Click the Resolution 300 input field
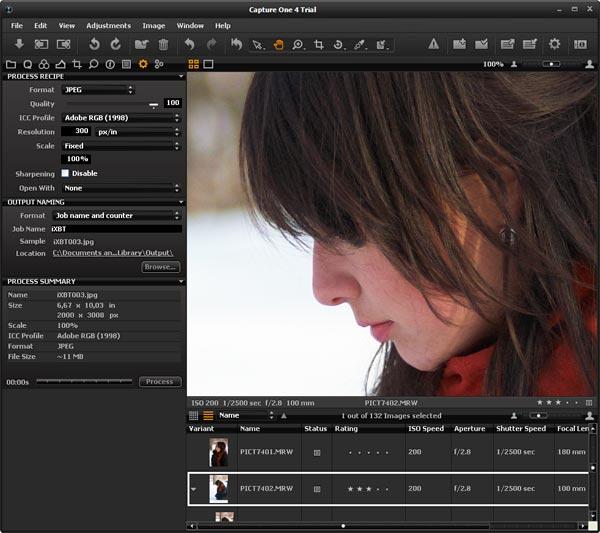Screen dimensions: 600x533 point(76,131)
